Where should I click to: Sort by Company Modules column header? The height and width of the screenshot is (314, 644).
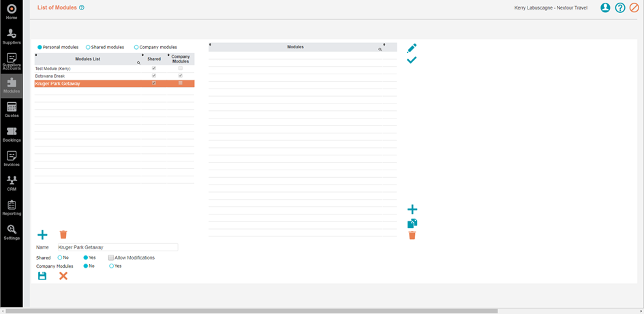[181, 59]
